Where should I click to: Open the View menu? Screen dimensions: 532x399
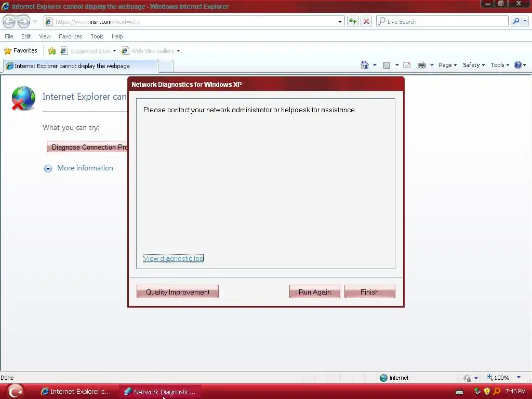(x=45, y=36)
